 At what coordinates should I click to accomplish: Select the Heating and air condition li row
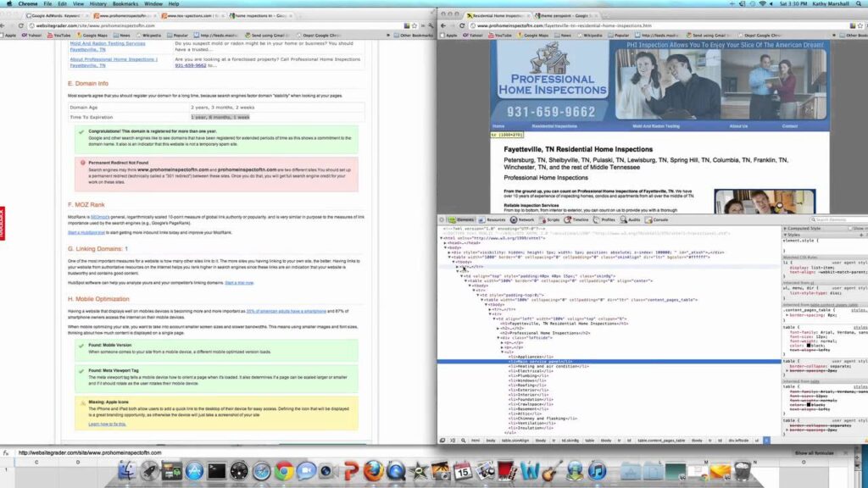548,366
